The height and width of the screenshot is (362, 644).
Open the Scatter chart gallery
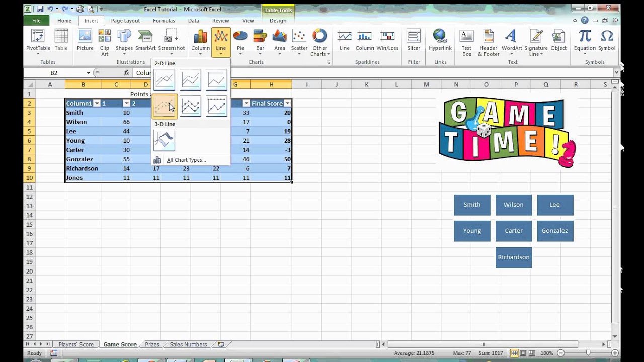[299, 42]
